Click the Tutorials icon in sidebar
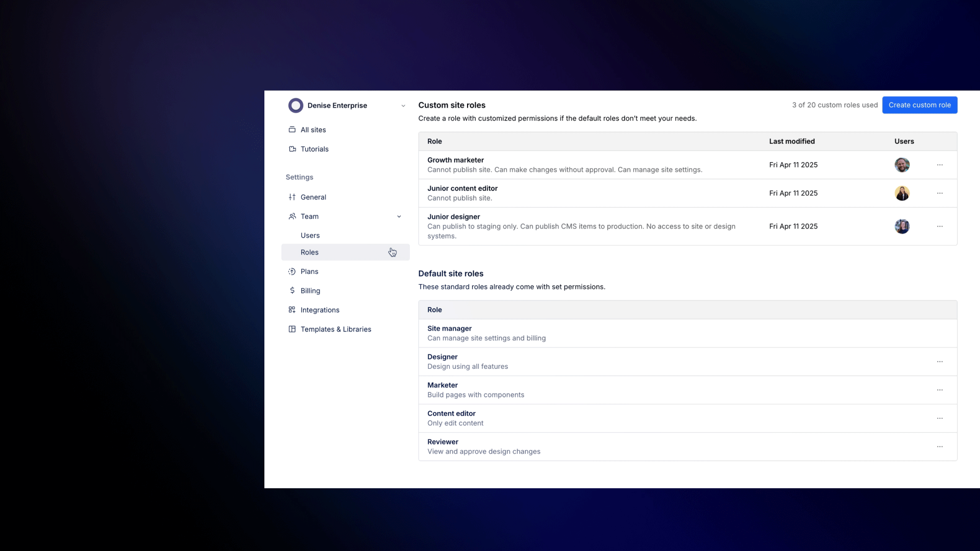 point(292,149)
